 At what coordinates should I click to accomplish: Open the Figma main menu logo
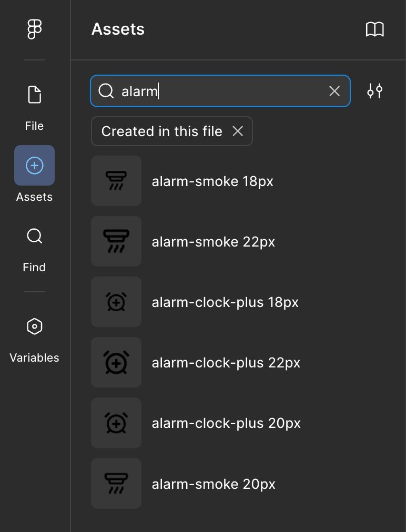[34, 29]
